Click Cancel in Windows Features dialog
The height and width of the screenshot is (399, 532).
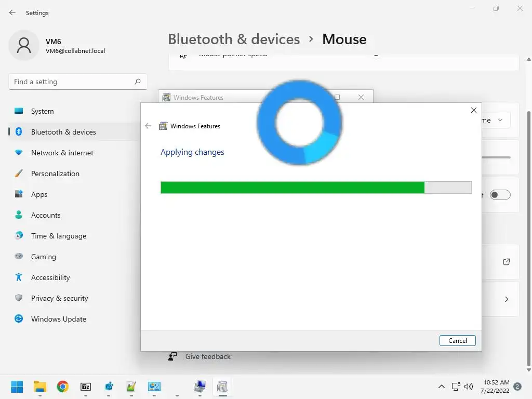click(x=457, y=340)
